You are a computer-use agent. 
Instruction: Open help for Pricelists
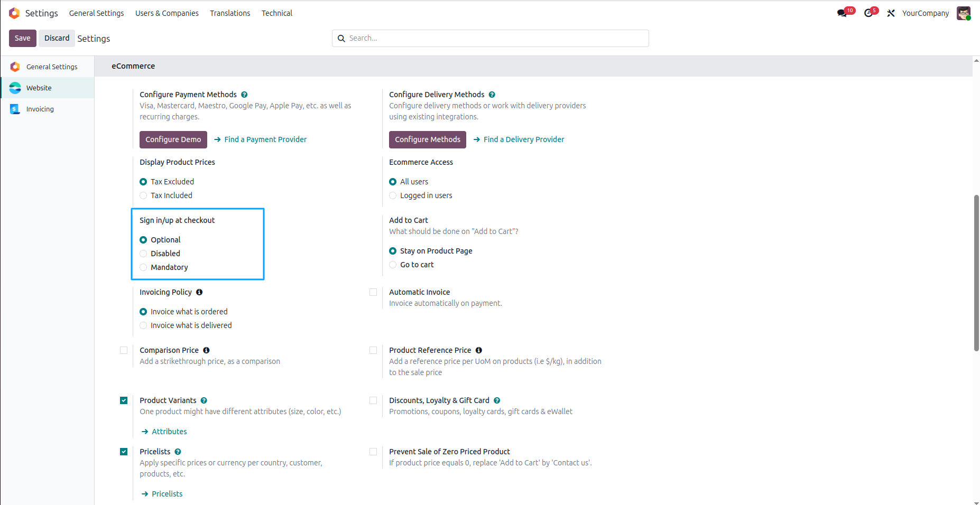click(x=178, y=452)
